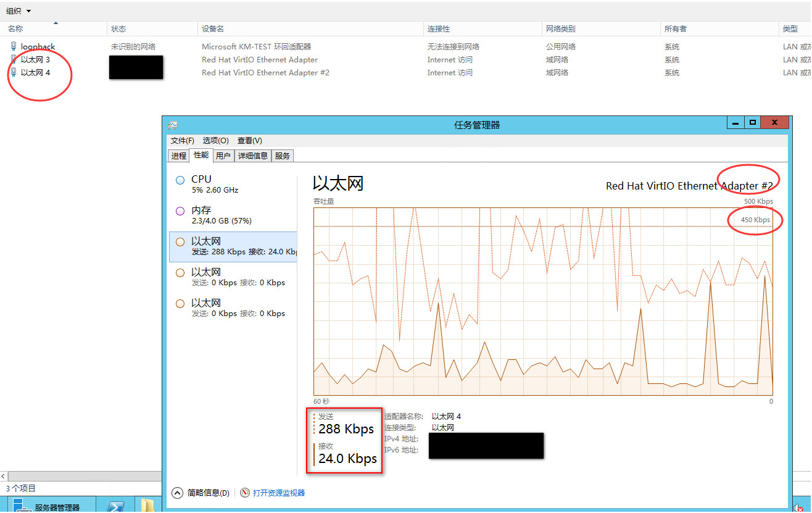Screen dimensions: 812x513
Task: Click the Task Manager title bar icon
Action: coord(173,125)
